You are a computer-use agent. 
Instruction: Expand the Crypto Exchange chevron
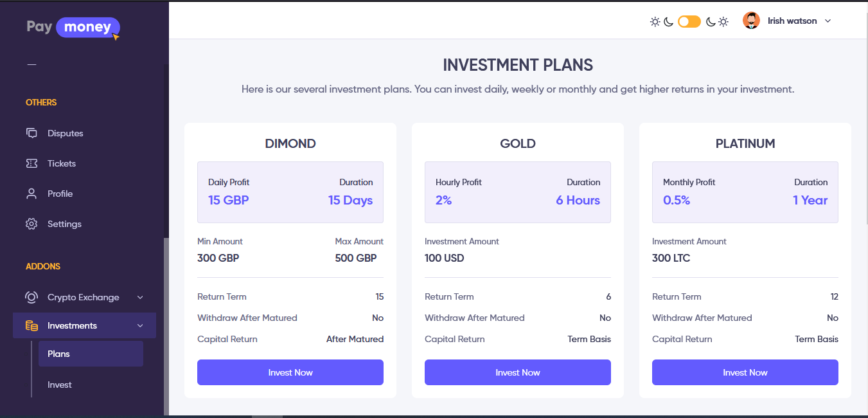click(140, 297)
